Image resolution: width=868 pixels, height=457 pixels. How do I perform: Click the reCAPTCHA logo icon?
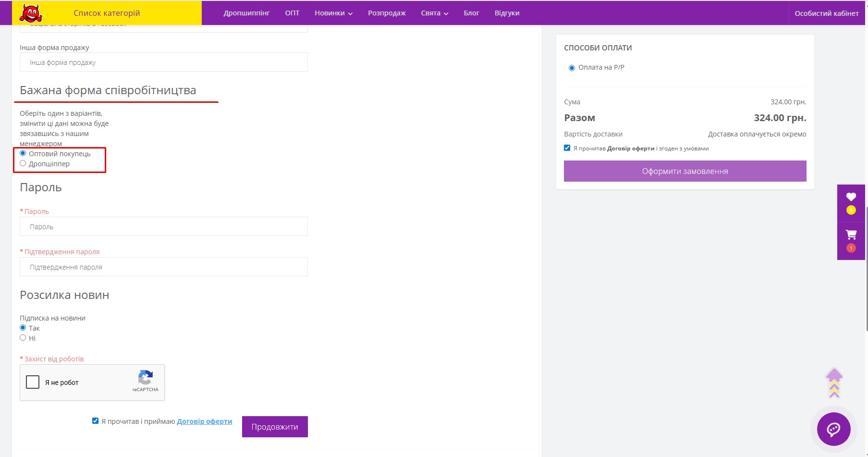[x=145, y=378]
